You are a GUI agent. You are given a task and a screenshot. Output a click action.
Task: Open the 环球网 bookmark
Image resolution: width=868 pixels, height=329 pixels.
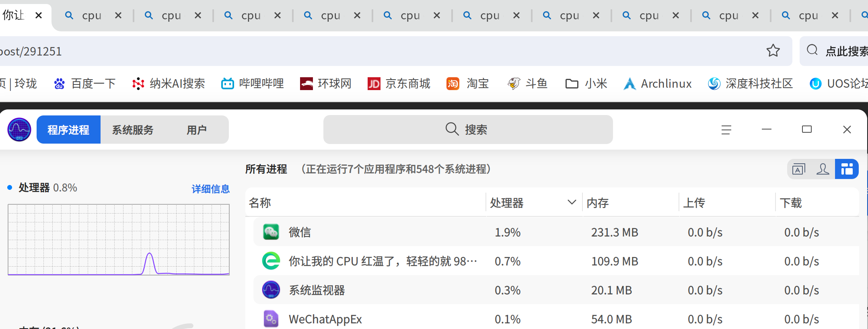click(325, 84)
